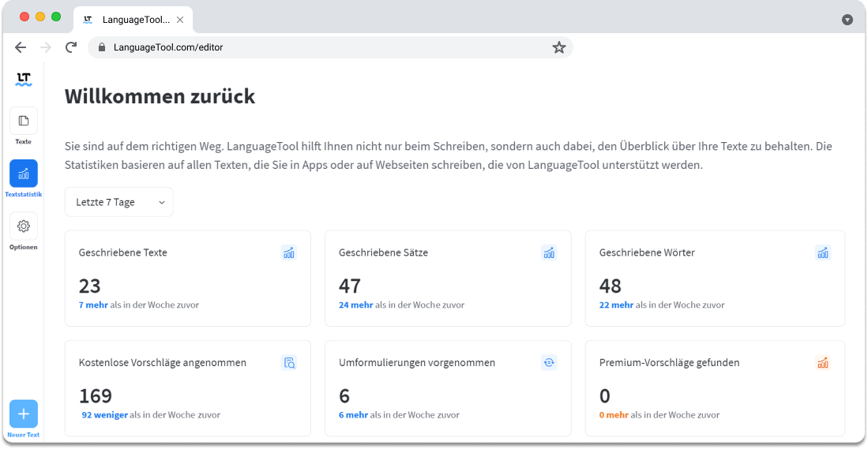Click the 24 mehr text

pyautogui.click(x=356, y=305)
